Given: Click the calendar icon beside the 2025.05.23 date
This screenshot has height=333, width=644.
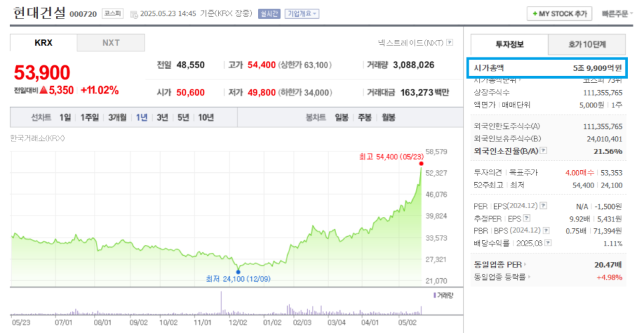Looking at the screenshot, I should (x=134, y=15).
